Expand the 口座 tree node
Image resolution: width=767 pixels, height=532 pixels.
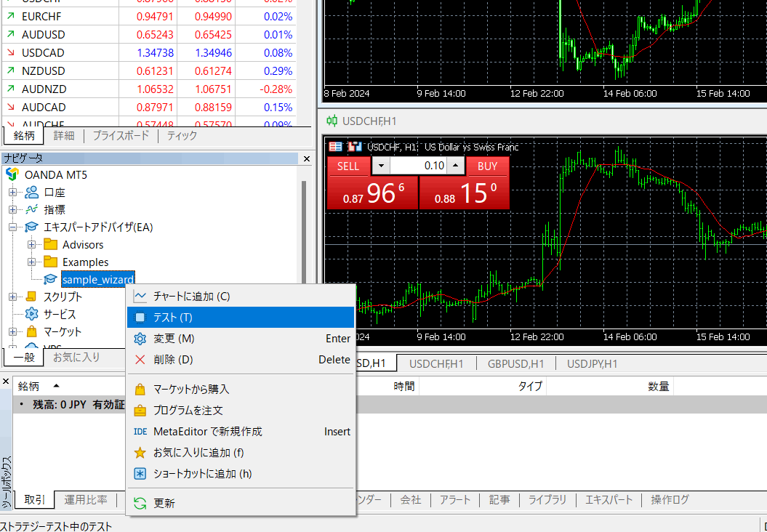pyautogui.click(x=12, y=192)
